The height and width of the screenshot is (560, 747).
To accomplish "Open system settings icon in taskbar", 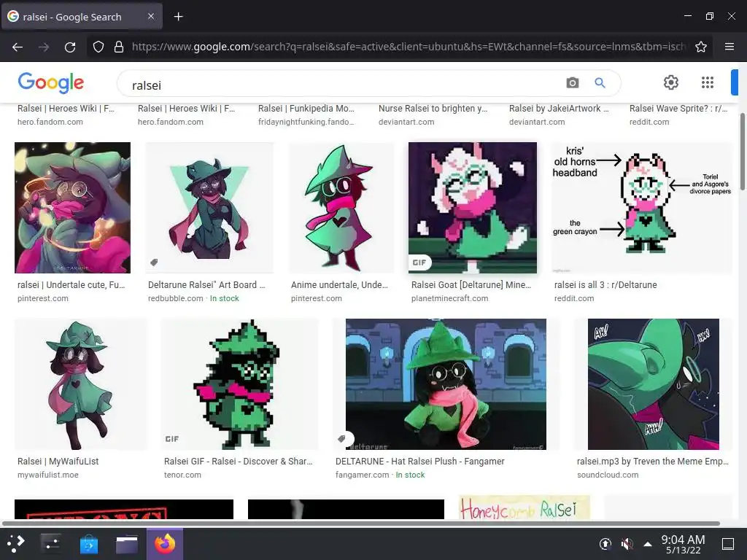I will pyautogui.click(x=50, y=543).
